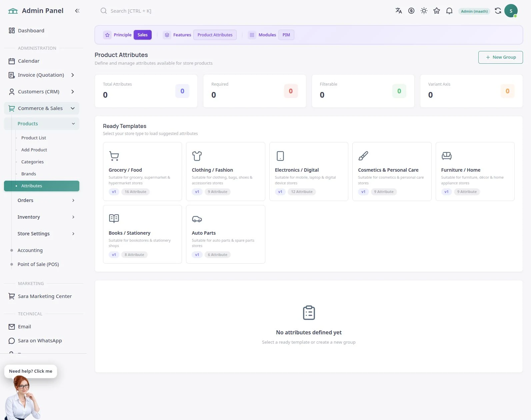This screenshot has height=420, width=531.
Task: Collapse the sidebar with the double-chevron icon
Action: tap(77, 11)
